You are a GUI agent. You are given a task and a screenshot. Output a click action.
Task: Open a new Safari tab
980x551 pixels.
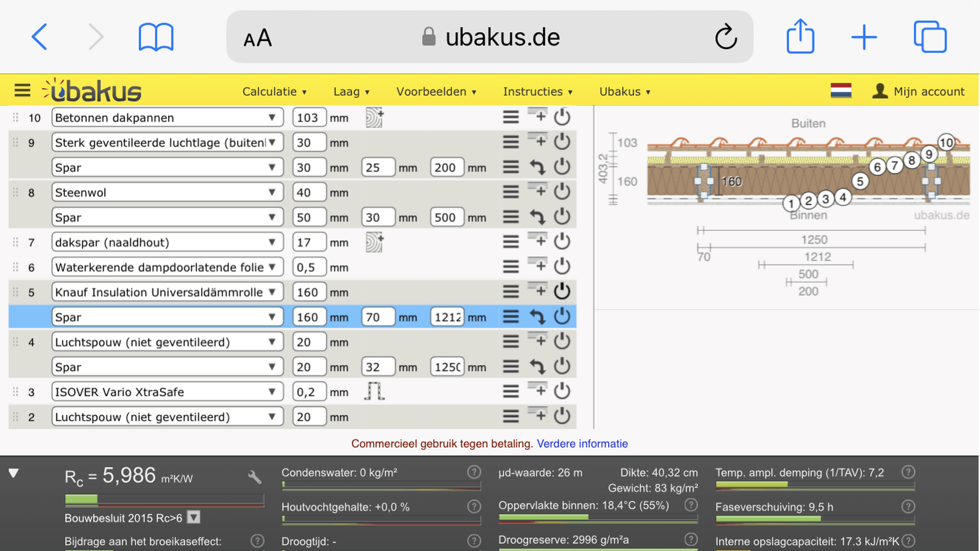[x=864, y=37]
